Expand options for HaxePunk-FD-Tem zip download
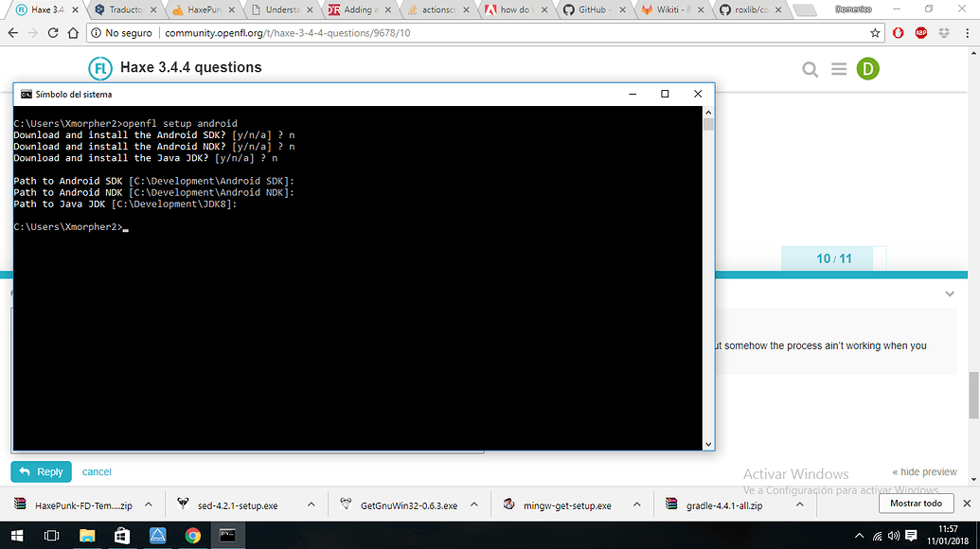Image resolution: width=980 pixels, height=549 pixels. [149, 505]
